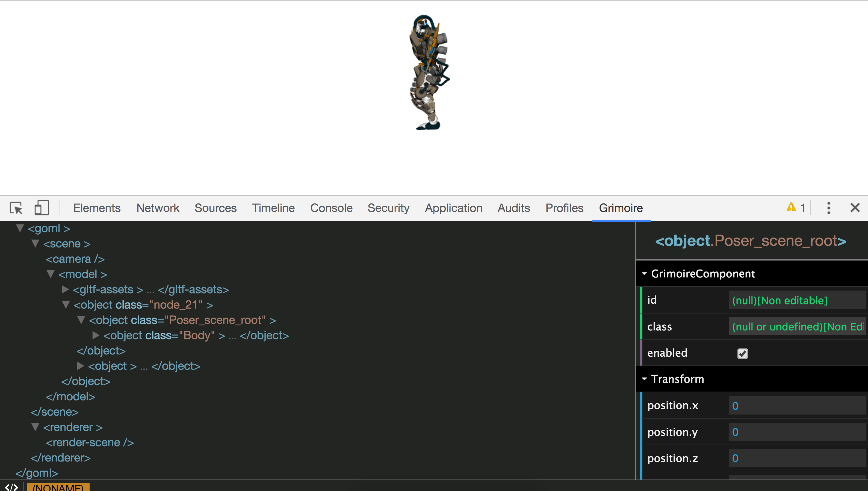The image size is (868, 491).
Task: Collapse the Transform section
Action: tap(645, 379)
